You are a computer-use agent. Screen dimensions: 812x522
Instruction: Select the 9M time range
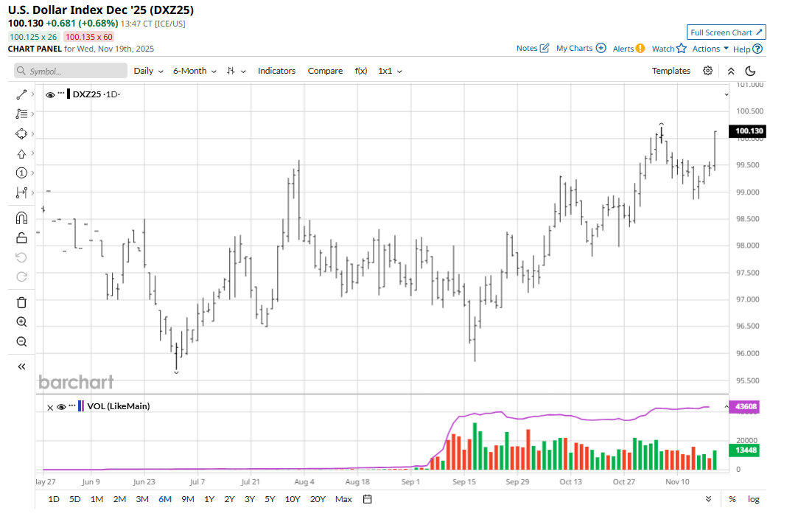187,499
